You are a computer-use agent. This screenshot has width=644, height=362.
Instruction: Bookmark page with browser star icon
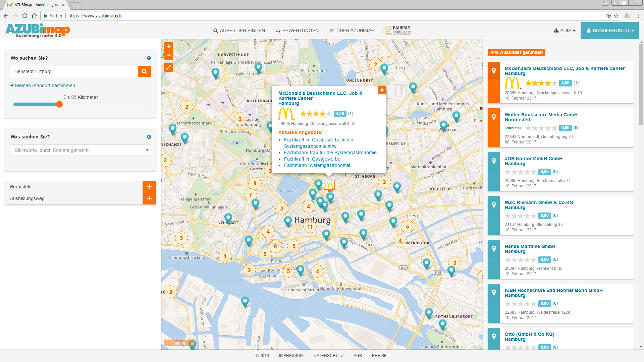click(x=616, y=16)
